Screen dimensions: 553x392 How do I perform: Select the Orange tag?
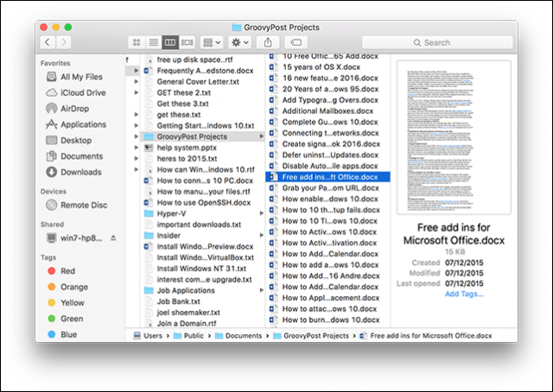click(67, 287)
